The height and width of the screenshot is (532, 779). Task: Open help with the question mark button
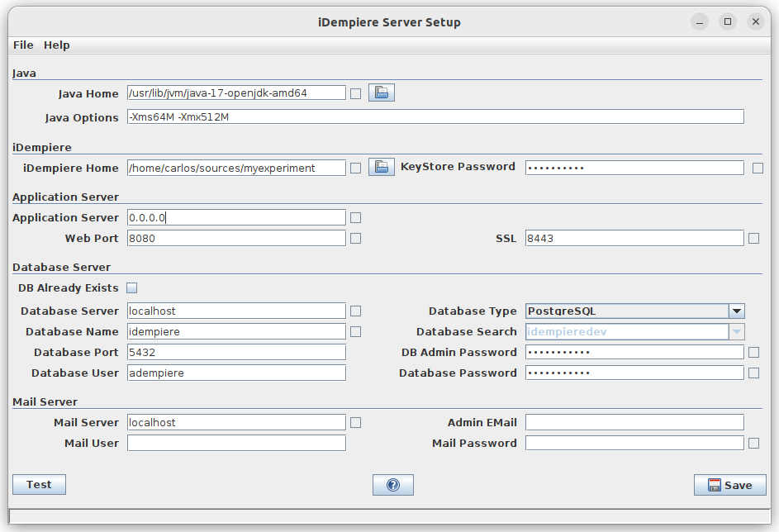(393, 485)
